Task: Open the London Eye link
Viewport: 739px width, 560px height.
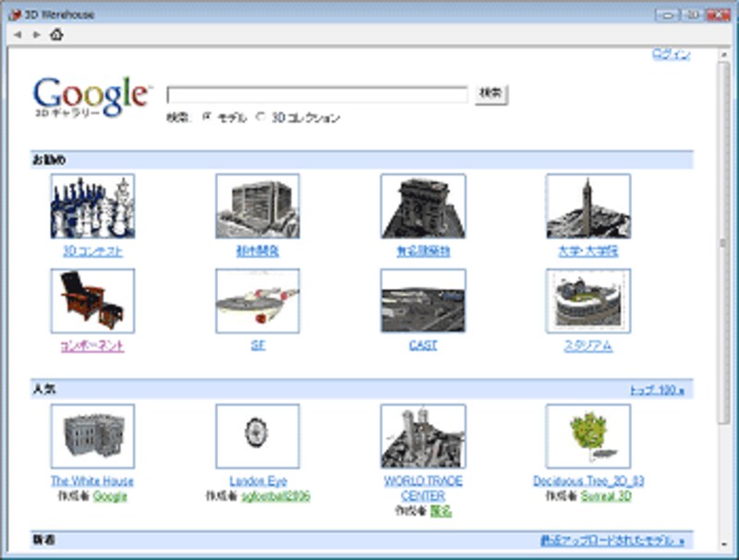Action: (259, 481)
